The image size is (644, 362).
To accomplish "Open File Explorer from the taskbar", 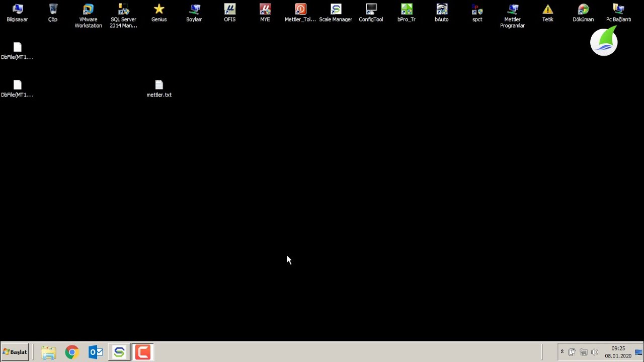I will pyautogui.click(x=49, y=352).
